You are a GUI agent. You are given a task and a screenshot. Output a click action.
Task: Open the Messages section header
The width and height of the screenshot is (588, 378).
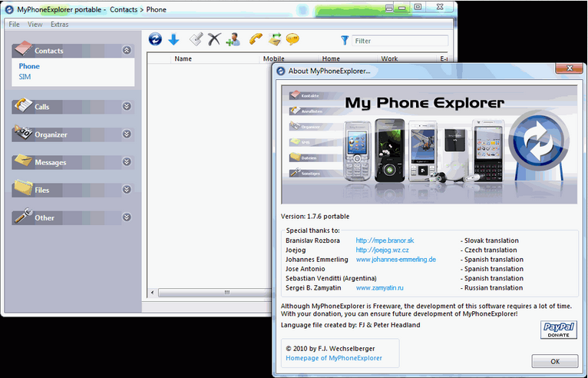[73, 162]
